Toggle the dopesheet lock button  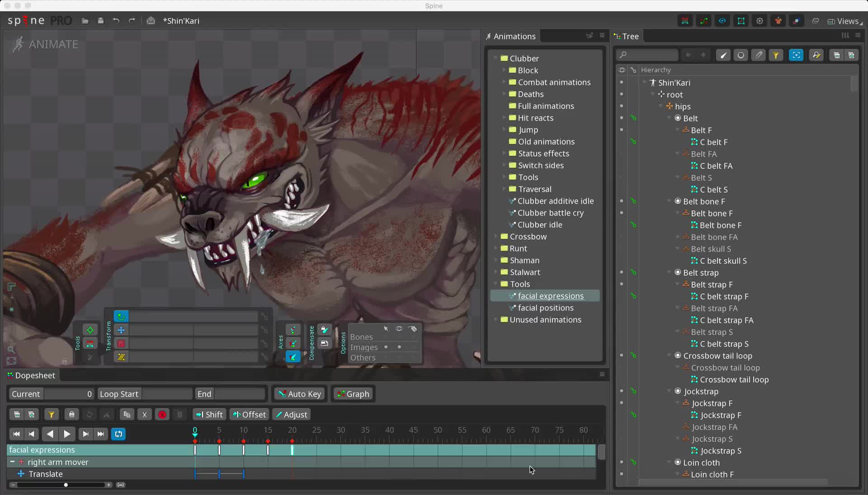71,415
